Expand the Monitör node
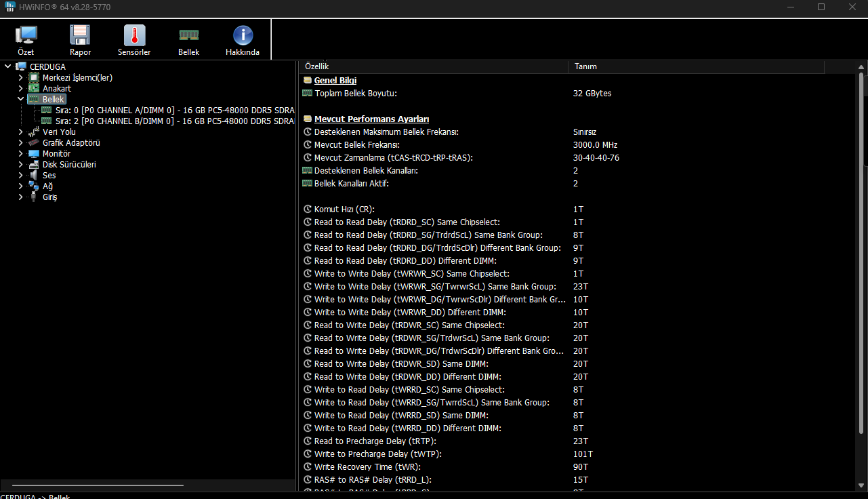The height and width of the screenshot is (499, 868). tap(21, 153)
